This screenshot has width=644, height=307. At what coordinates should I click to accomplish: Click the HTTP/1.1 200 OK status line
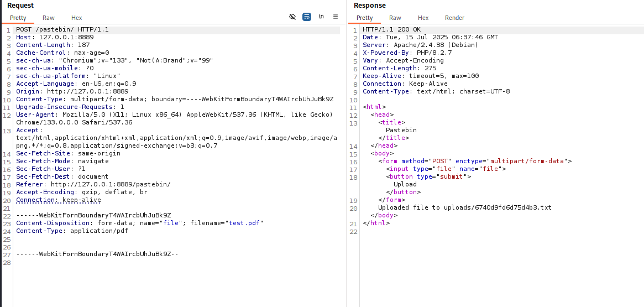pyautogui.click(x=391, y=29)
